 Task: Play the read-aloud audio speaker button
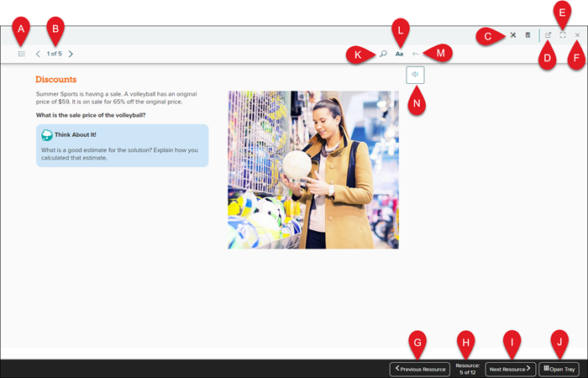[x=414, y=75]
